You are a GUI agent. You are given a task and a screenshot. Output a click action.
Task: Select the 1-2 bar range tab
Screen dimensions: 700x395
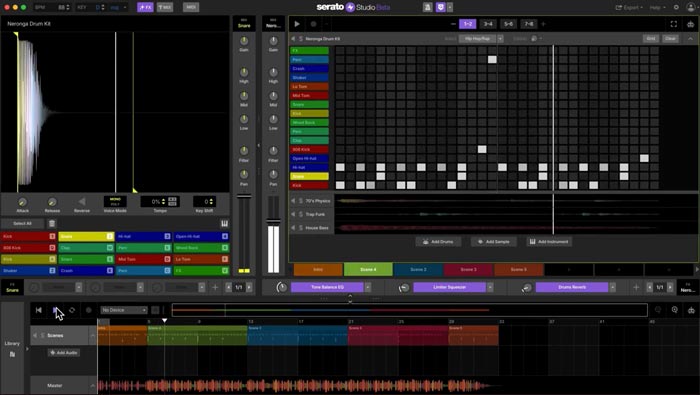[468, 24]
